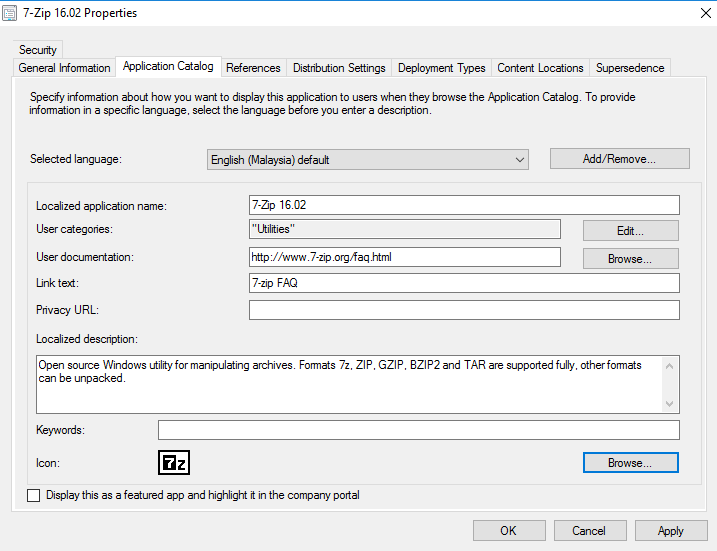Browse for user documentation file
Viewport: 717px width, 551px height.
click(631, 259)
